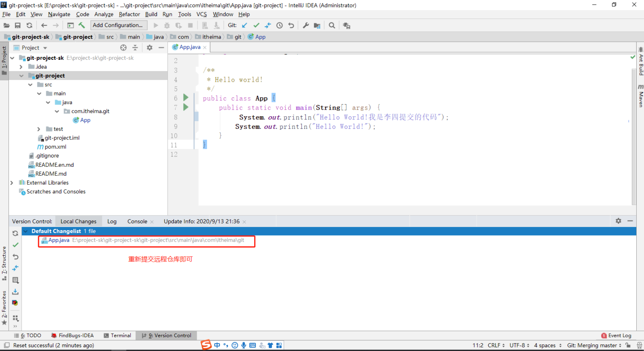Click the Git Revert icon in toolbar
Image resolution: width=644 pixels, height=351 pixels.
coord(291,25)
